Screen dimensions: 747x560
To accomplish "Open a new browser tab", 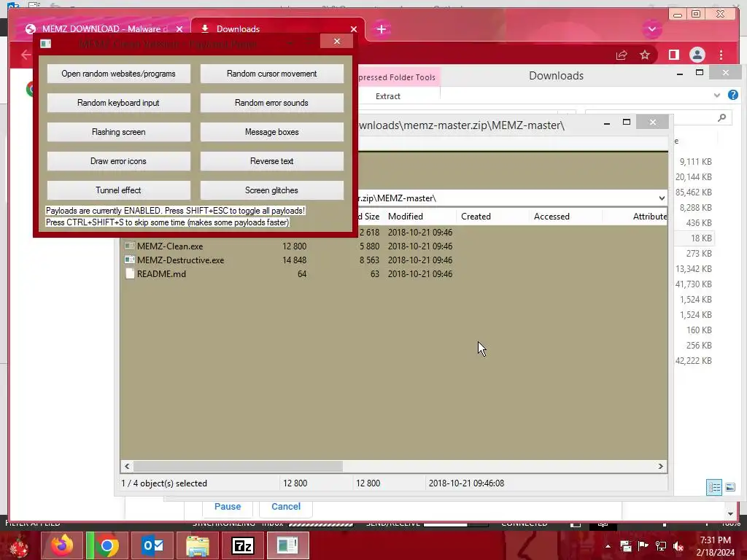I will tap(381, 29).
